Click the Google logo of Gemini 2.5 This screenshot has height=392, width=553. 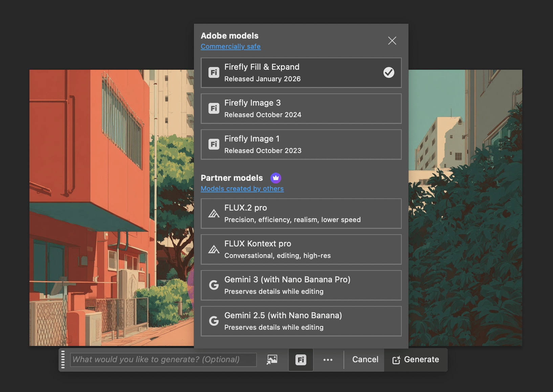coord(214,321)
